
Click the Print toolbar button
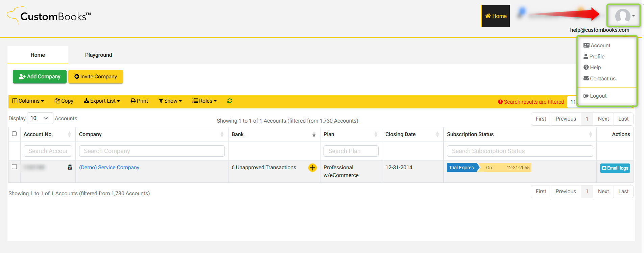coord(139,101)
